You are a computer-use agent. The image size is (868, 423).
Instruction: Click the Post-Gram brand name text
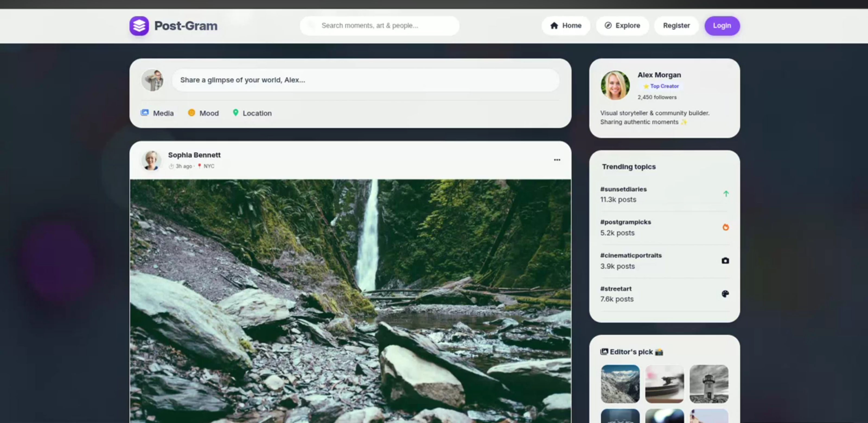tap(186, 26)
